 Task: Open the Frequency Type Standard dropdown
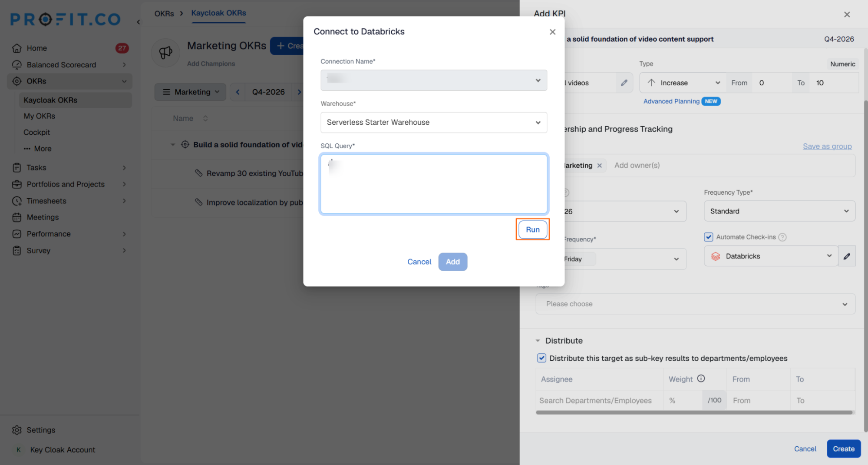pos(779,211)
